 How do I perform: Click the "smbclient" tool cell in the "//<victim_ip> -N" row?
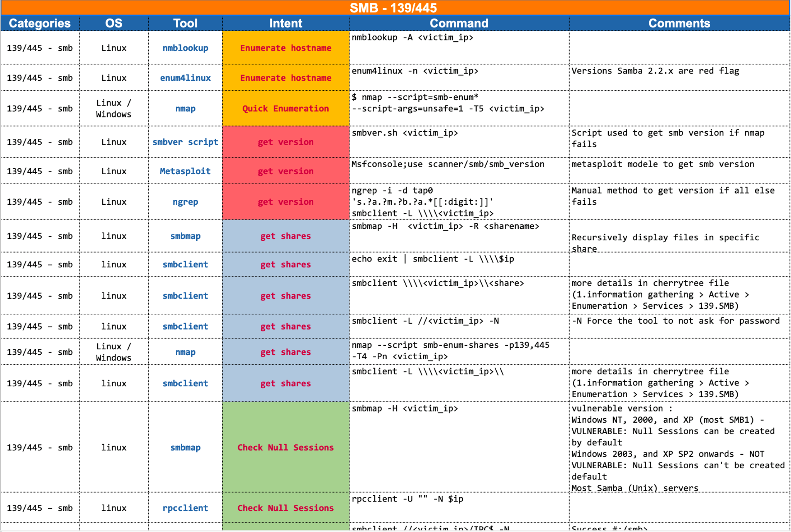(x=185, y=326)
